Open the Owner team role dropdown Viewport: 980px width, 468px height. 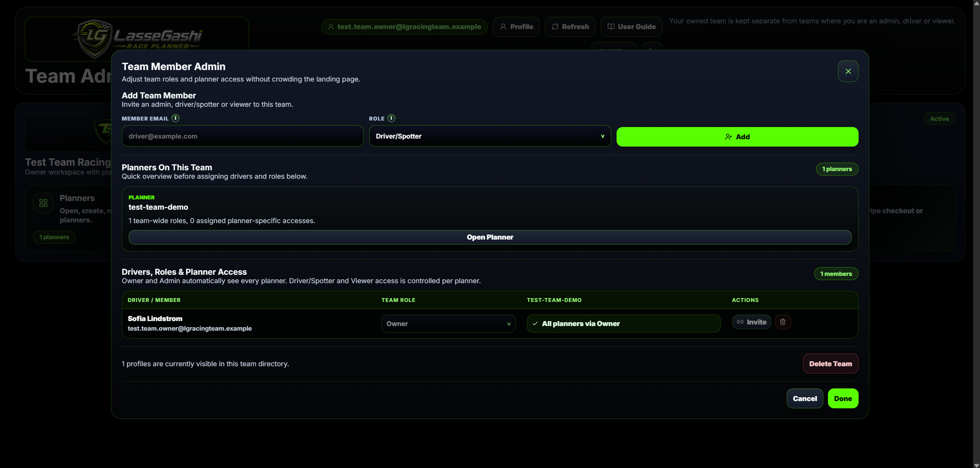pyautogui.click(x=448, y=324)
